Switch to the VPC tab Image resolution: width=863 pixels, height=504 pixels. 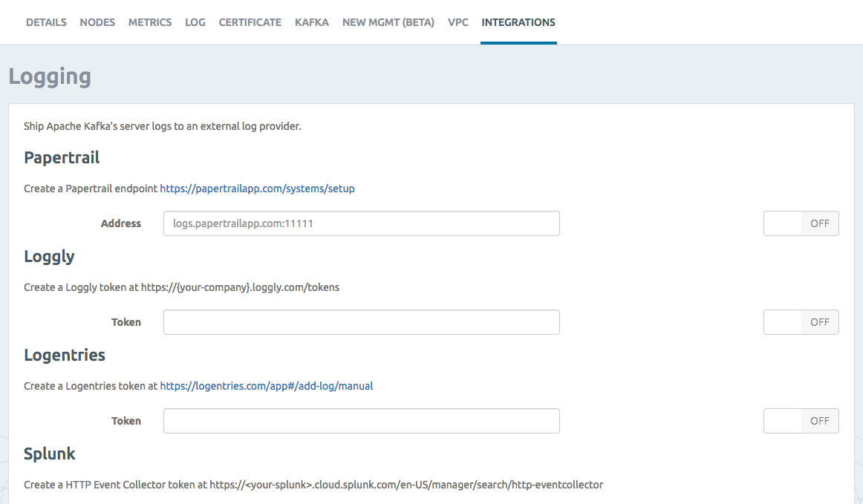[x=458, y=22]
